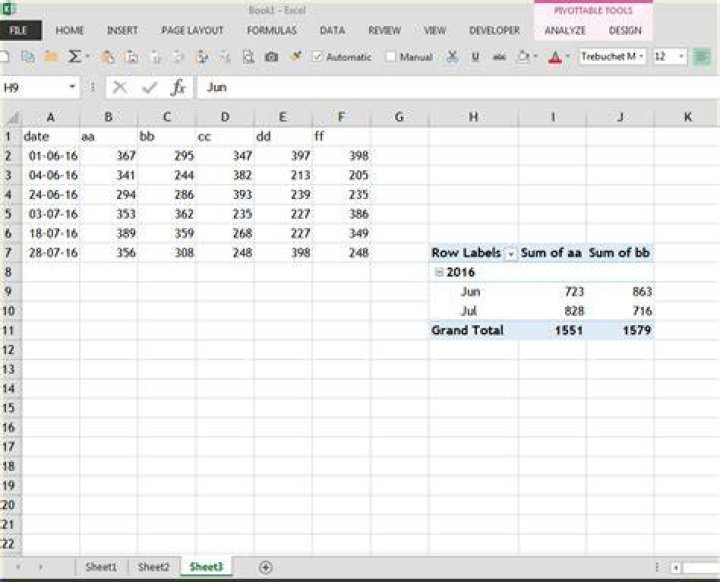Click the open folder icon
The height and width of the screenshot is (582, 720).
coord(51,57)
